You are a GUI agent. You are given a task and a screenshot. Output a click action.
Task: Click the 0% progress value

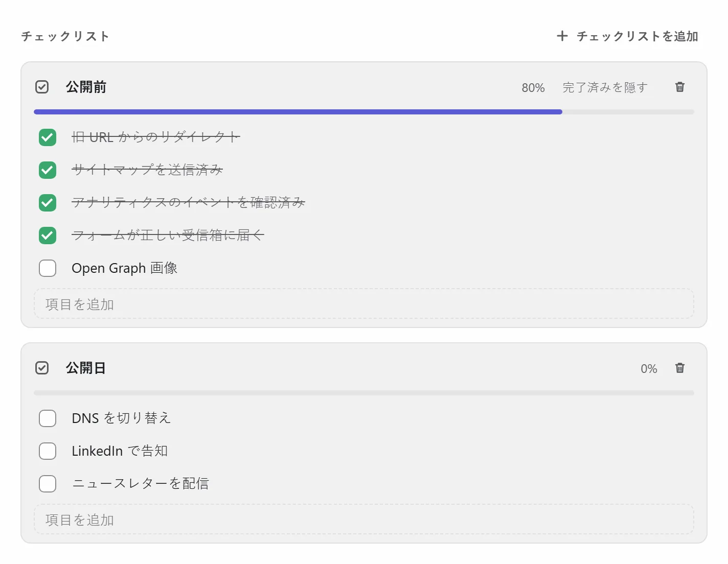click(649, 369)
